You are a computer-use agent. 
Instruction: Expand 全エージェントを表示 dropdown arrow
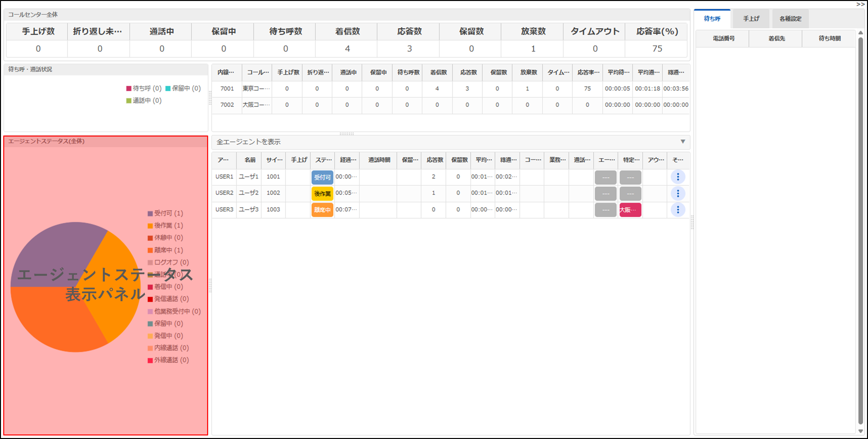coord(683,141)
